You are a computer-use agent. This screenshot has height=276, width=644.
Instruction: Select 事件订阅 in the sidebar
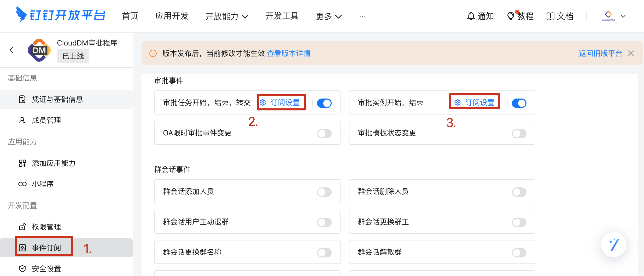46,248
